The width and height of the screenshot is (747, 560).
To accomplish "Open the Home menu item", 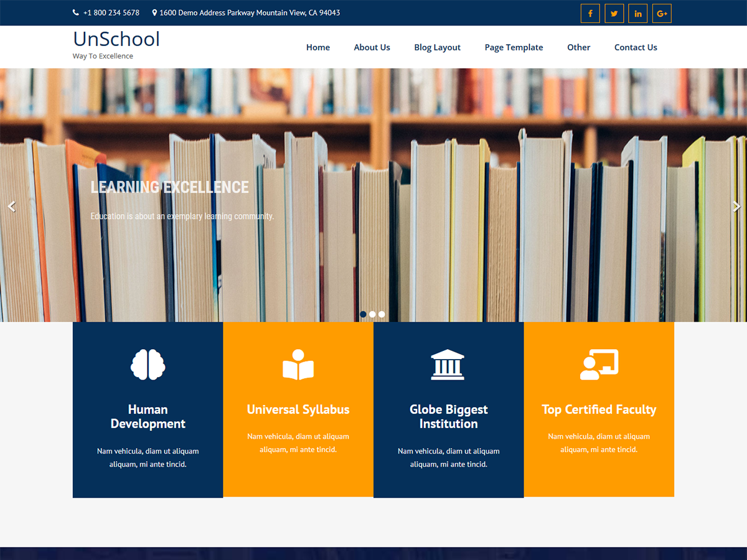I will pos(318,47).
